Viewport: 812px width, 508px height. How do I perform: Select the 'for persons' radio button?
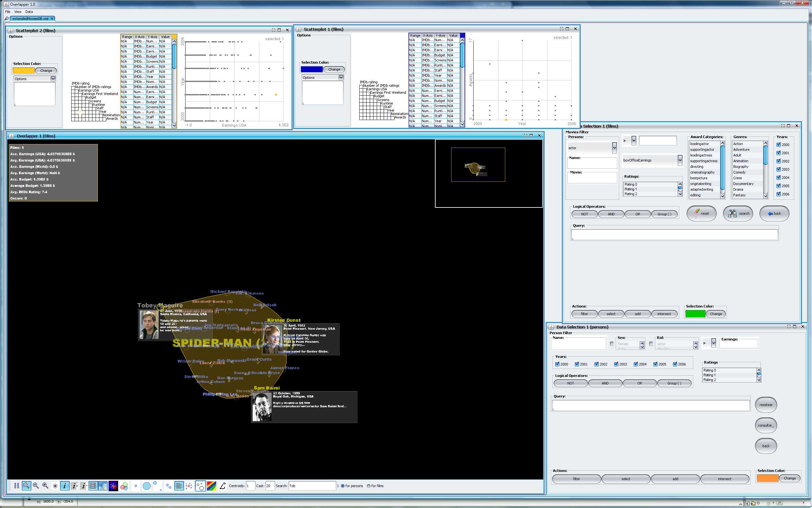pyautogui.click(x=343, y=486)
